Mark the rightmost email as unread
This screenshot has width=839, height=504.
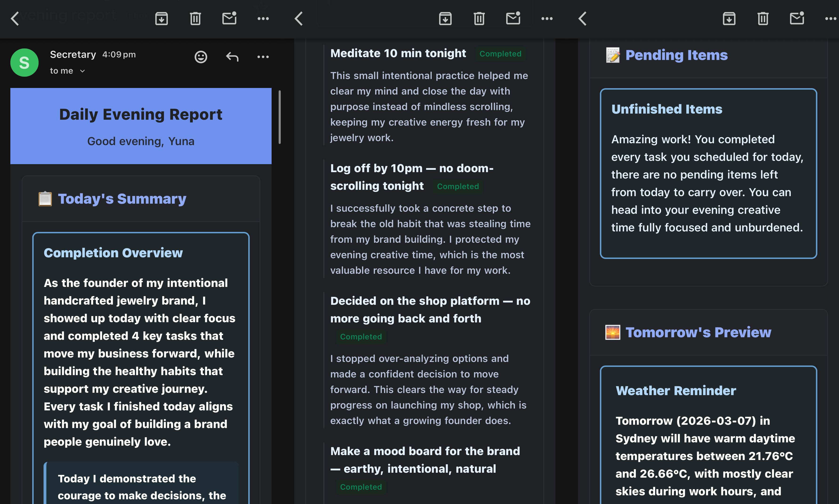coord(797,19)
